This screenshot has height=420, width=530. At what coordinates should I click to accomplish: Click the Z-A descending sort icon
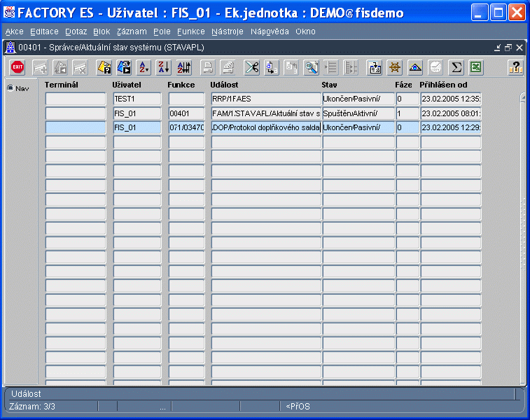point(165,68)
